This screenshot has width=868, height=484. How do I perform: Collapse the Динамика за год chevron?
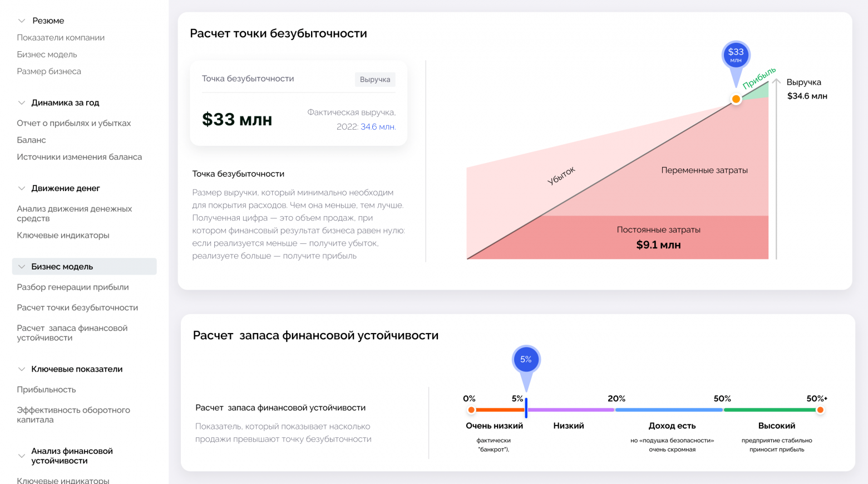pyautogui.click(x=22, y=102)
